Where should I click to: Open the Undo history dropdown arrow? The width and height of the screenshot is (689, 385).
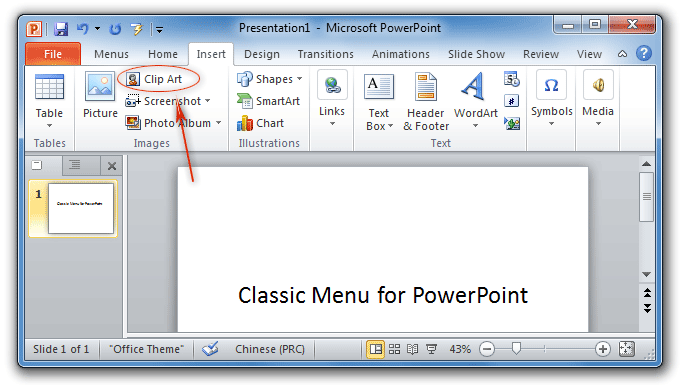click(98, 29)
